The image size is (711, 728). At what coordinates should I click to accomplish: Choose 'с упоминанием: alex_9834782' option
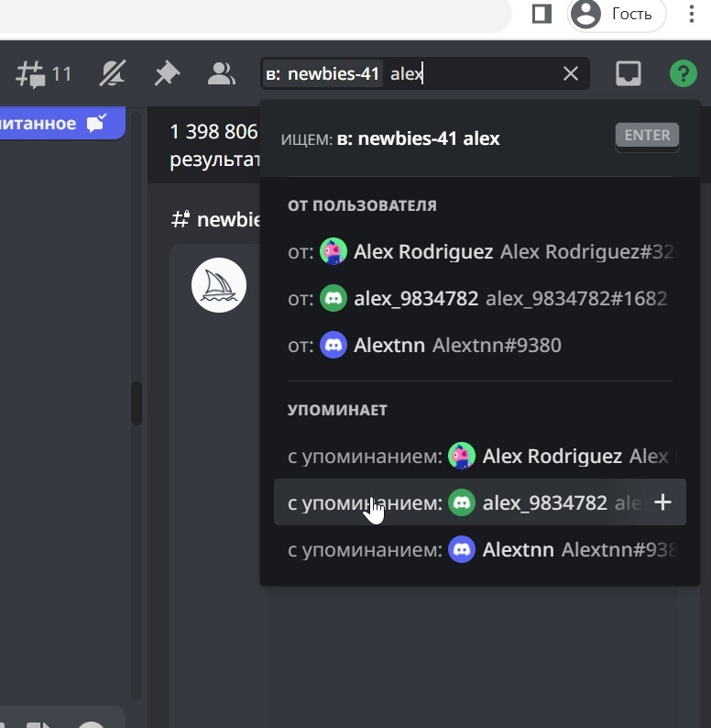[x=458, y=502]
